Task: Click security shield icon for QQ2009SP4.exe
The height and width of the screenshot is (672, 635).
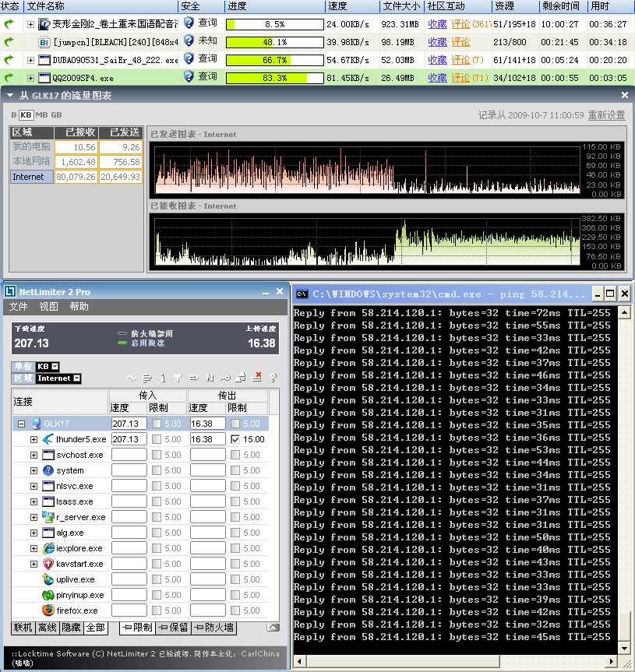Action: tap(188, 77)
